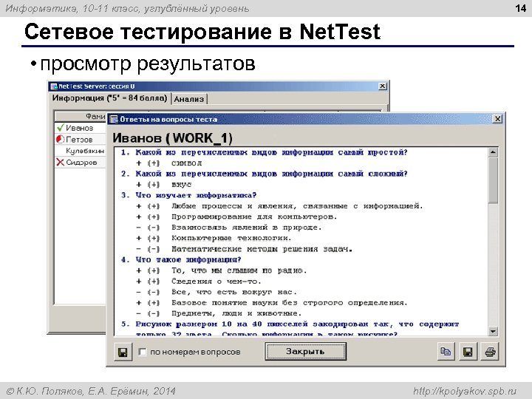532x399 pixels.
Task: Click answer 'Компьютерные технологии.'
Action: (x=231, y=238)
